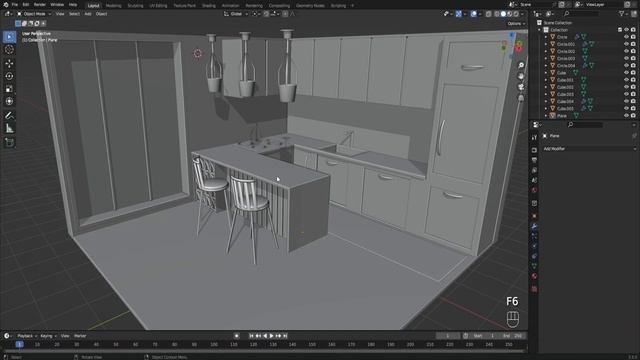Click the Start frame field

point(485,336)
